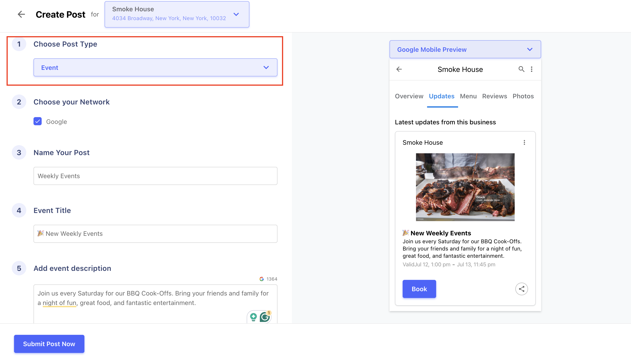
Task: Click into the event description text area
Action: [x=155, y=304]
